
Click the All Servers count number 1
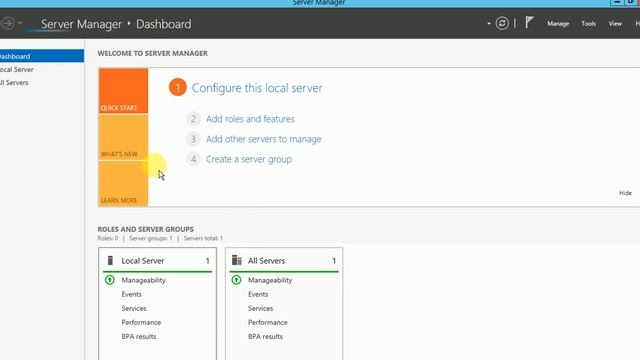coord(334,260)
